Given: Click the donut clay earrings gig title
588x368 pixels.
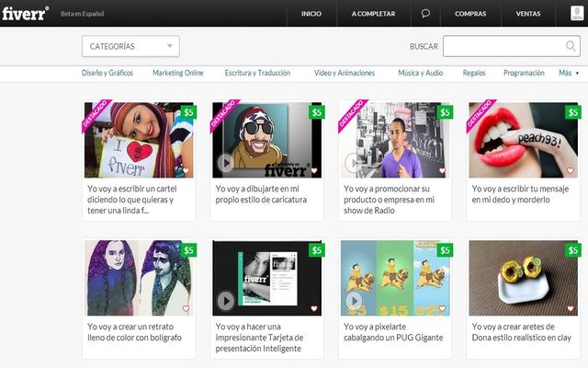Looking at the screenshot, I should 522,331.
